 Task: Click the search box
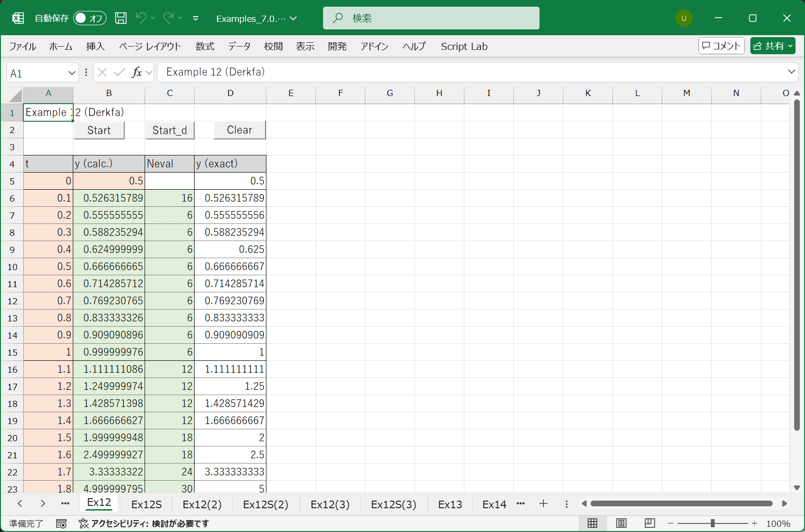[431, 18]
